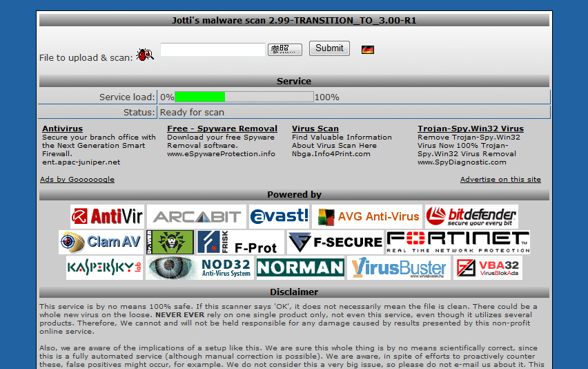
Task: Click the AntiVir logo
Action: tap(107, 216)
